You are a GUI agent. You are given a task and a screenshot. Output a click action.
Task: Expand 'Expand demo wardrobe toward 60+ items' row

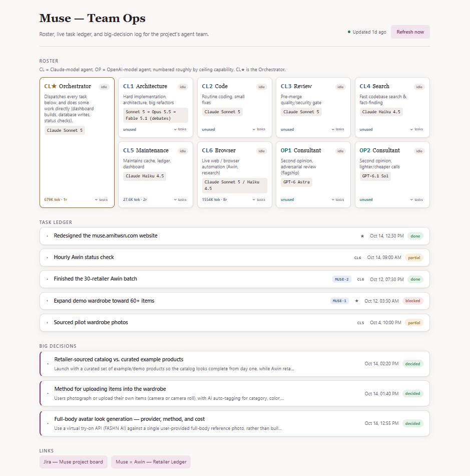point(234,301)
